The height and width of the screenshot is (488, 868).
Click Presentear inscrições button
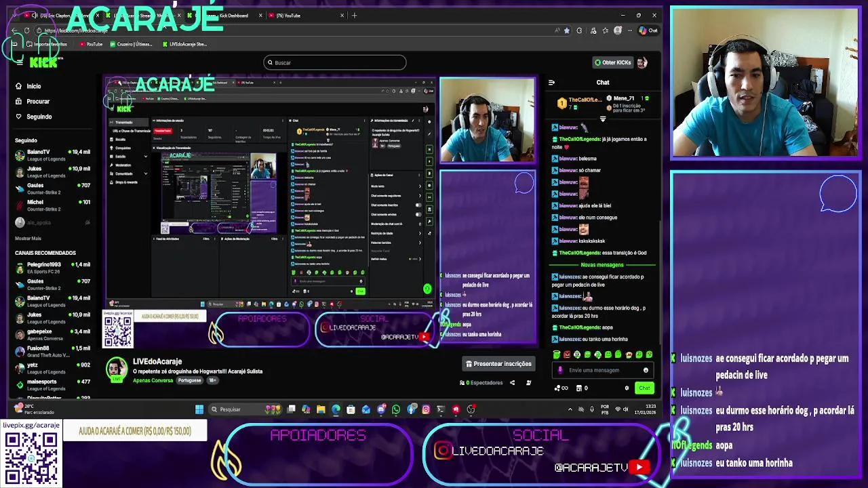pyautogui.click(x=498, y=364)
